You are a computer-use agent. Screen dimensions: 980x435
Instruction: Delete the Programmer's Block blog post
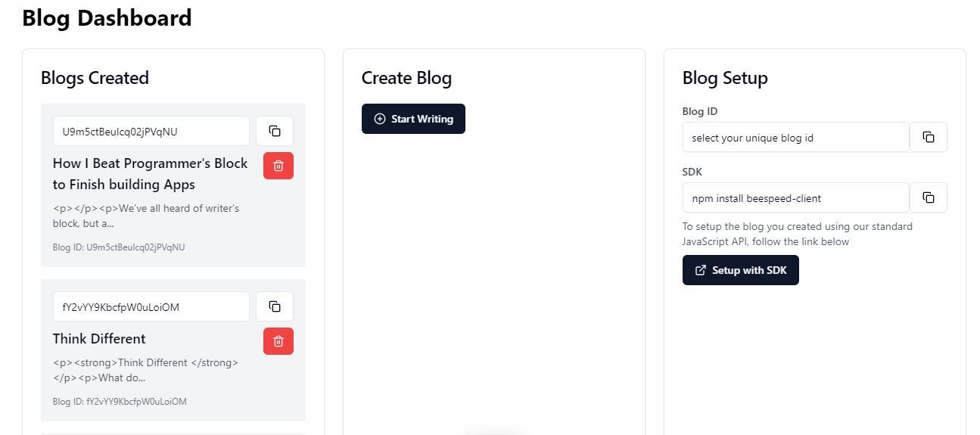click(x=278, y=166)
